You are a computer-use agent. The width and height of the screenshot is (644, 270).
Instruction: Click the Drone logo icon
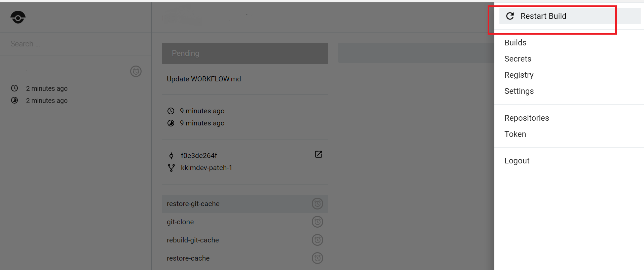tap(18, 17)
